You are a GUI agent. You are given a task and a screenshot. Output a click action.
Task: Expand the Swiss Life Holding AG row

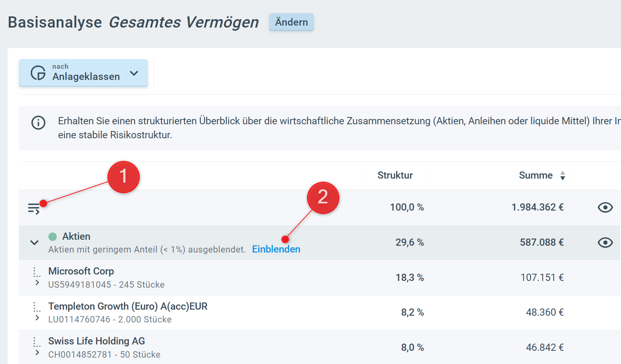(37, 352)
